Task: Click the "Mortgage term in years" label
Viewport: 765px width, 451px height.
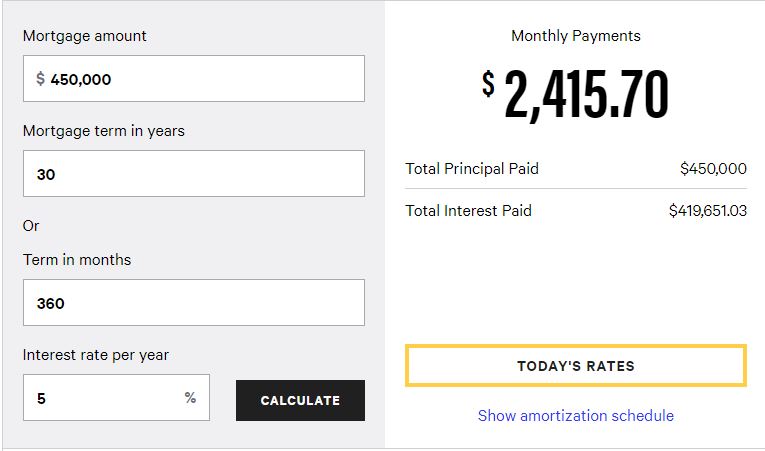Action: click(104, 131)
